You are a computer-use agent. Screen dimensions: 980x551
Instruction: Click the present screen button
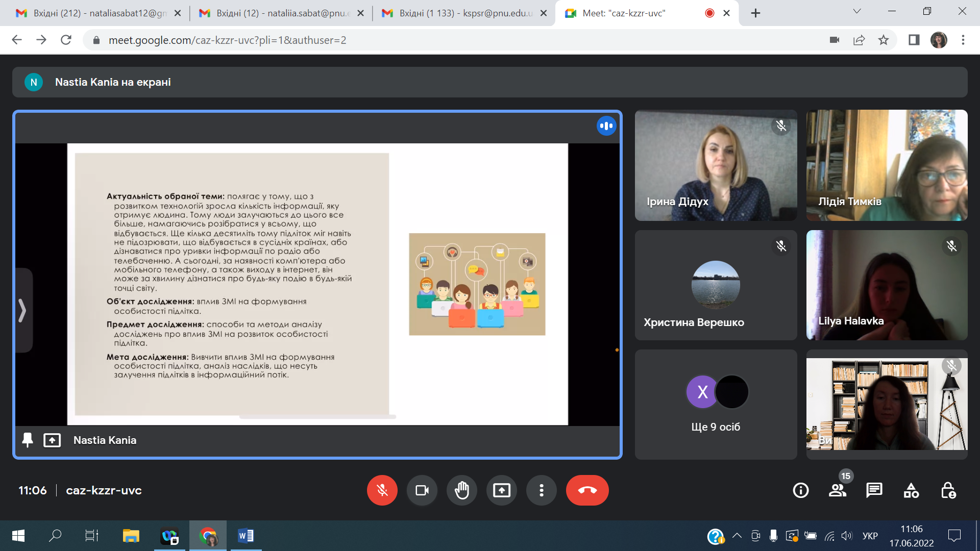coord(501,490)
